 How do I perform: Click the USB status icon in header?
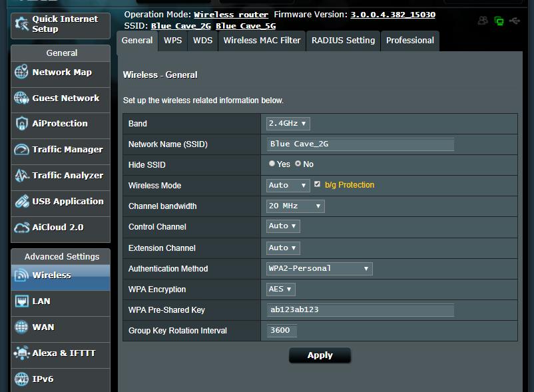coord(515,21)
